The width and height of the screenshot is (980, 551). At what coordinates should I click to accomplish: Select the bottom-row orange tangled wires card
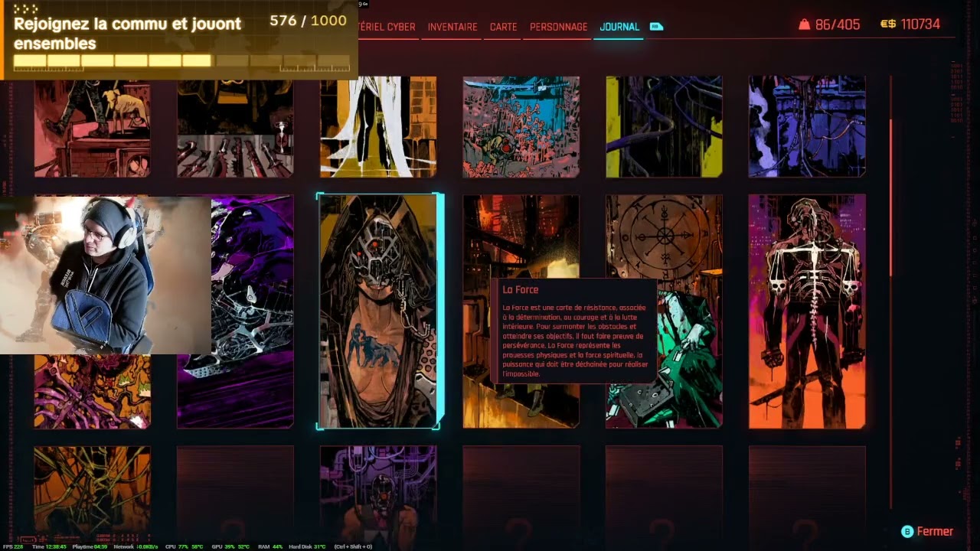(x=92, y=494)
